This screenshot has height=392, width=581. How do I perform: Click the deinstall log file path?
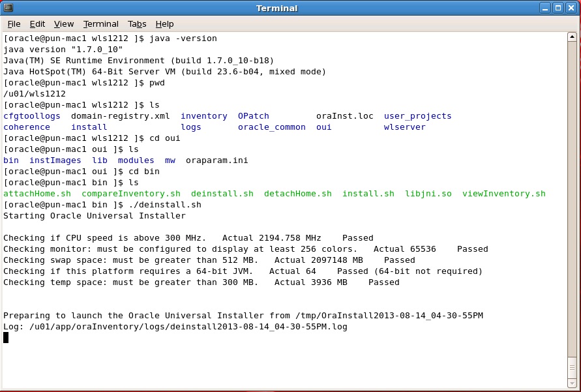pos(188,327)
